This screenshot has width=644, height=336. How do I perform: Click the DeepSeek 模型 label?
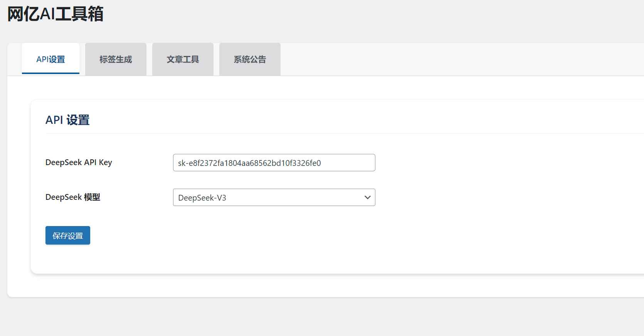[72, 197]
